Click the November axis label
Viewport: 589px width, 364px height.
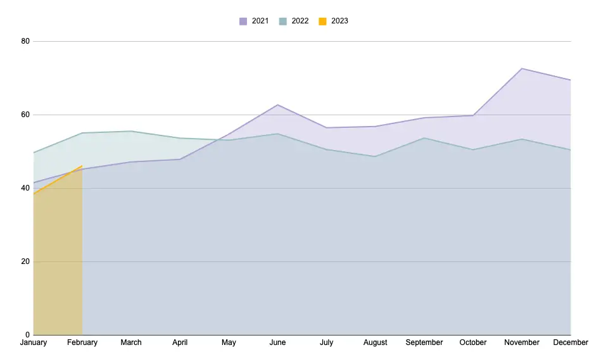[522, 342]
